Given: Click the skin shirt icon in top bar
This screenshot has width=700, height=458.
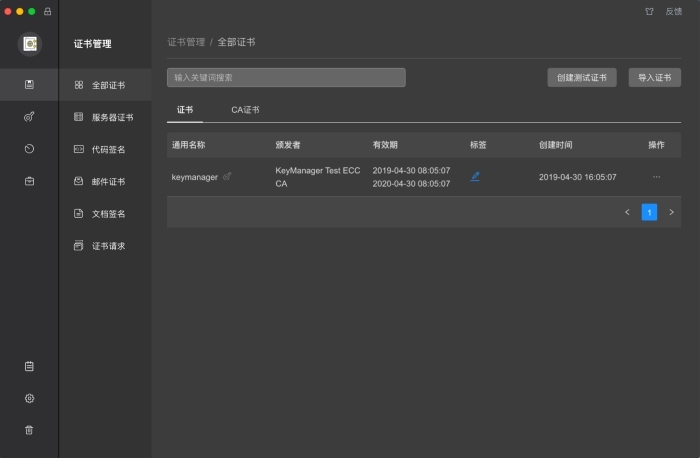Looking at the screenshot, I should 649,11.
